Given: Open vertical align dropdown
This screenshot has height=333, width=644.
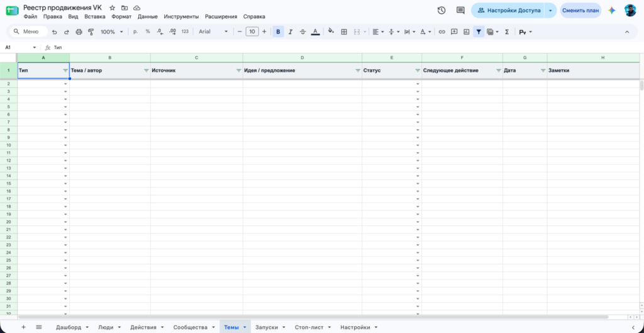Looking at the screenshot, I should 394,31.
